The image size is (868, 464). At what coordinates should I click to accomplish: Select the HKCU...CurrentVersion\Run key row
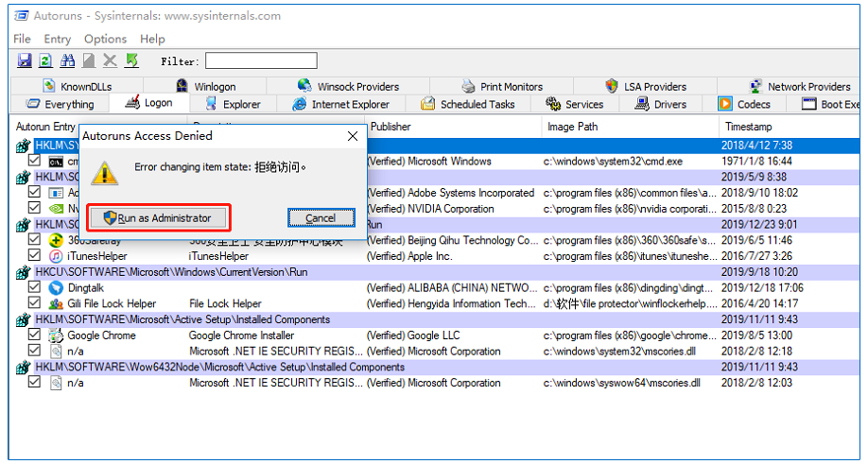(x=436, y=272)
